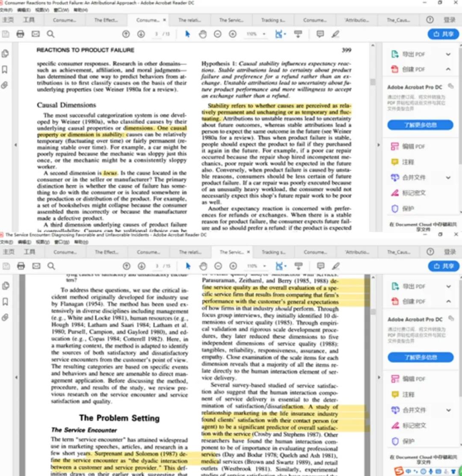This screenshot has width=462, height=476.
Task: Open the search magnifier in bottom window
Action: pos(51,266)
